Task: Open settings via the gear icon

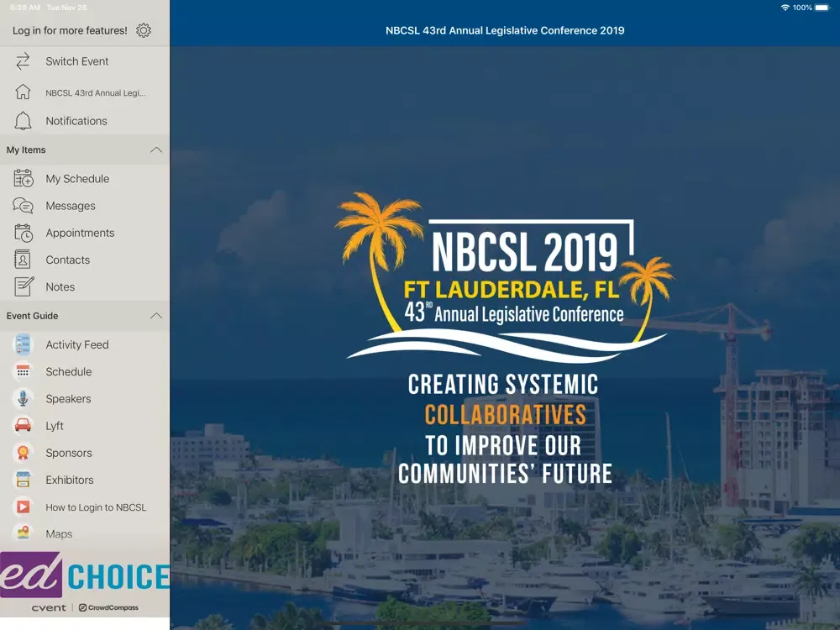Action: coord(144,30)
